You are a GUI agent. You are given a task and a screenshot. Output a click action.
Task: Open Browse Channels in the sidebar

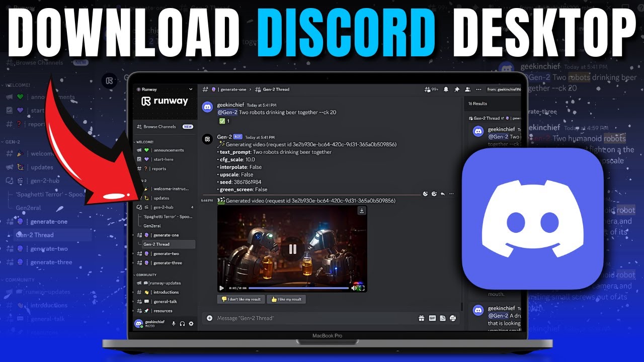tap(165, 127)
